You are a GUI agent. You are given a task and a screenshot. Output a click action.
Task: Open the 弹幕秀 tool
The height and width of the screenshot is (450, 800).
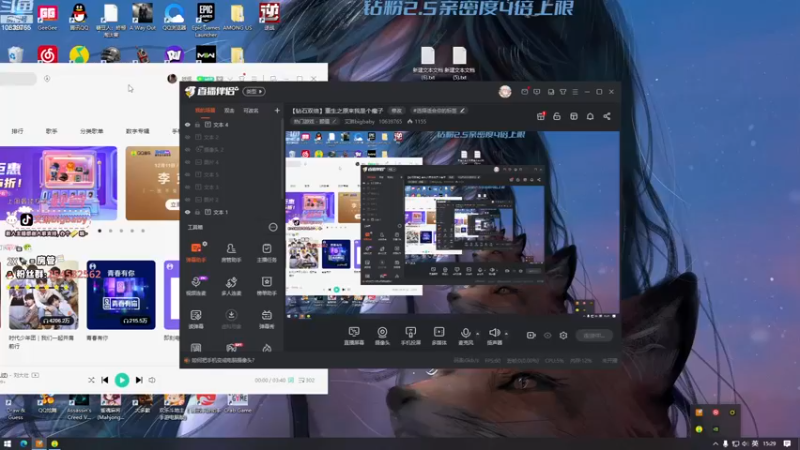tap(266, 319)
